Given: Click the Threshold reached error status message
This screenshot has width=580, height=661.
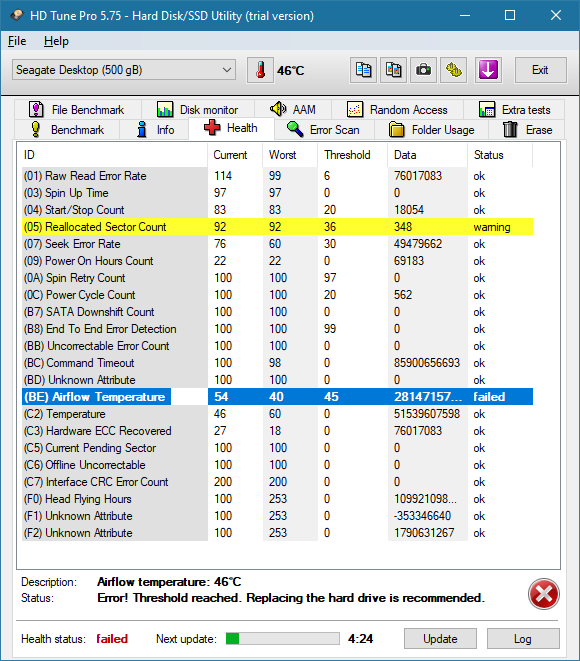Looking at the screenshot, I should [291, 598].
